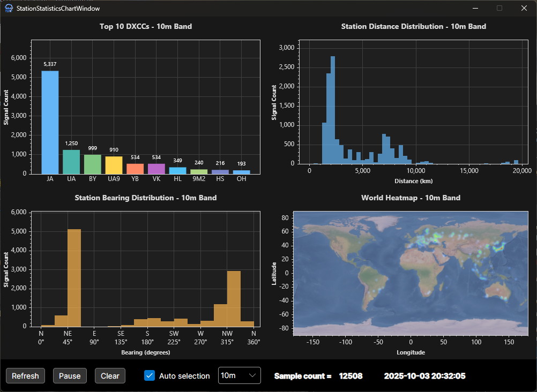Click the tallest NE bearing histogram bar
This screenshot has width=537, height=392.
tap(74, 277)
